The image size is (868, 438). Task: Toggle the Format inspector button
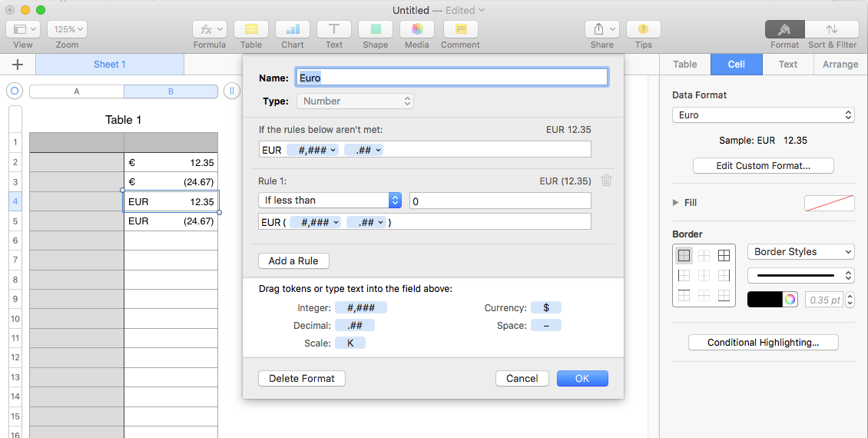[784, 29]
